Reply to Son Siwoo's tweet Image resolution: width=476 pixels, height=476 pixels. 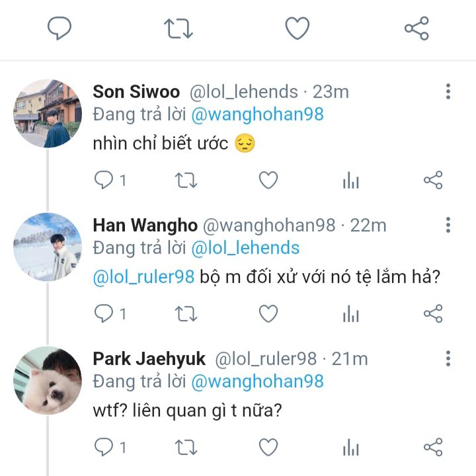click(x=104, y=180)
